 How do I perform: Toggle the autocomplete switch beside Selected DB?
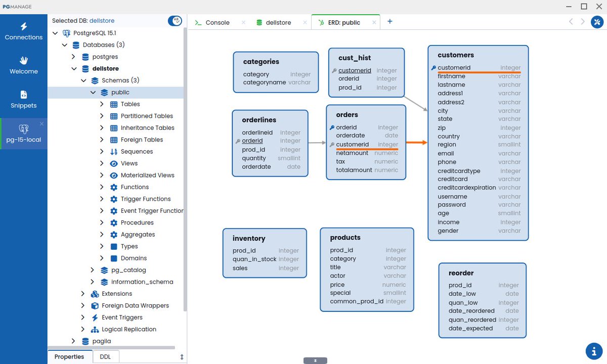pyautogui.click(x=175, y=20)
